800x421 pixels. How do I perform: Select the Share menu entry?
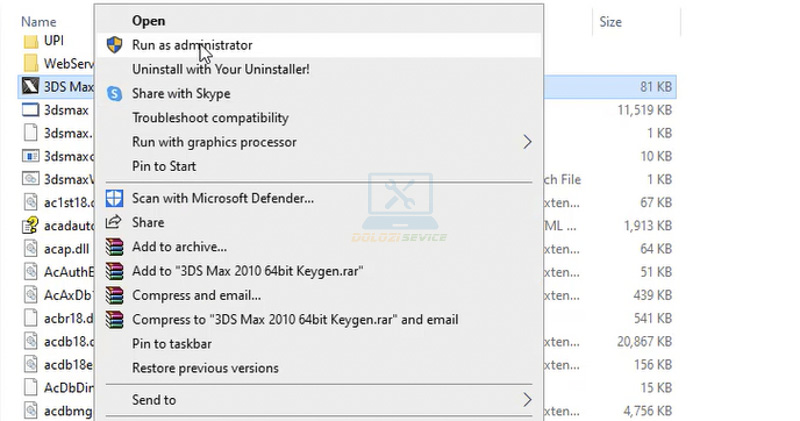coord(318,222)
